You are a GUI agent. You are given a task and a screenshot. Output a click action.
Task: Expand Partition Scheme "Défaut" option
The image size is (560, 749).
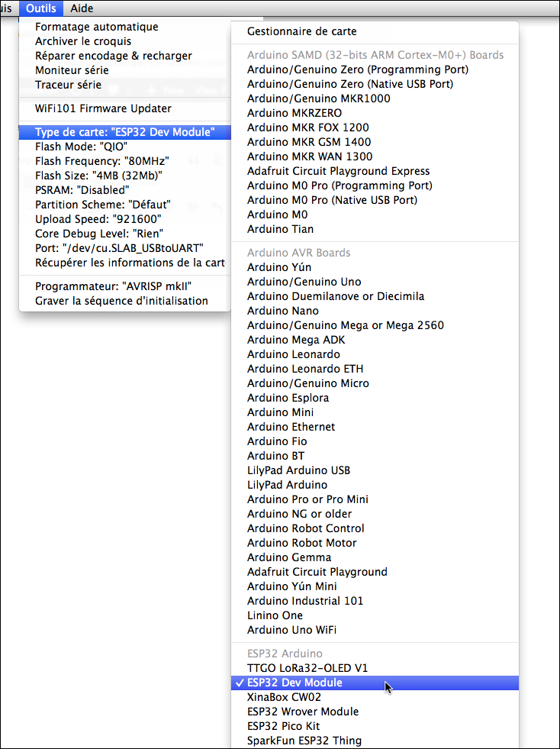click(x=124, y=205)
